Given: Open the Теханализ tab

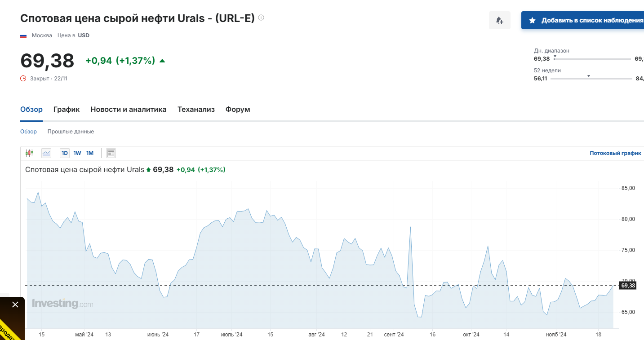Looking at the screenshot, I should pos(196,109).
